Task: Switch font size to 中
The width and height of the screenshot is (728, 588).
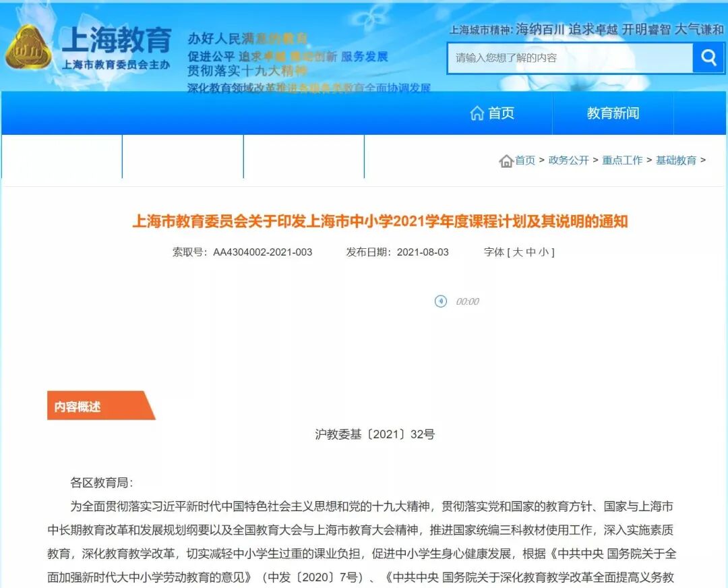Action: pos(530,252)
